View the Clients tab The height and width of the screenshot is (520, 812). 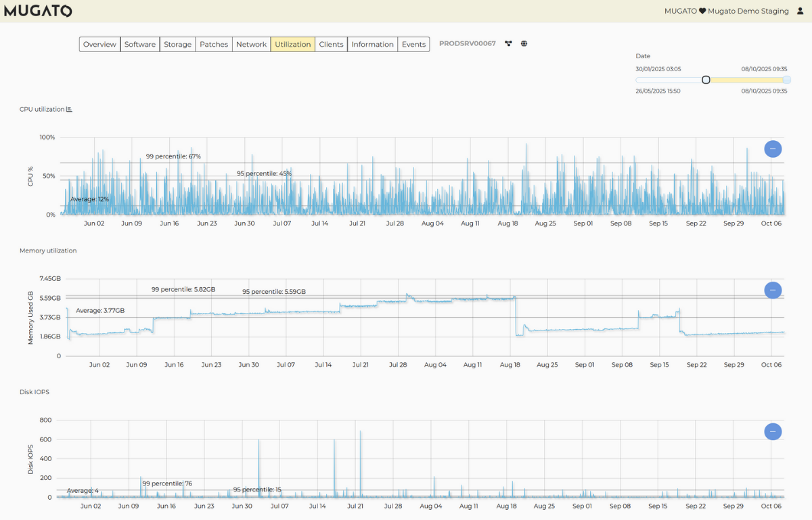pyautogui.click(x=331, y=45)
